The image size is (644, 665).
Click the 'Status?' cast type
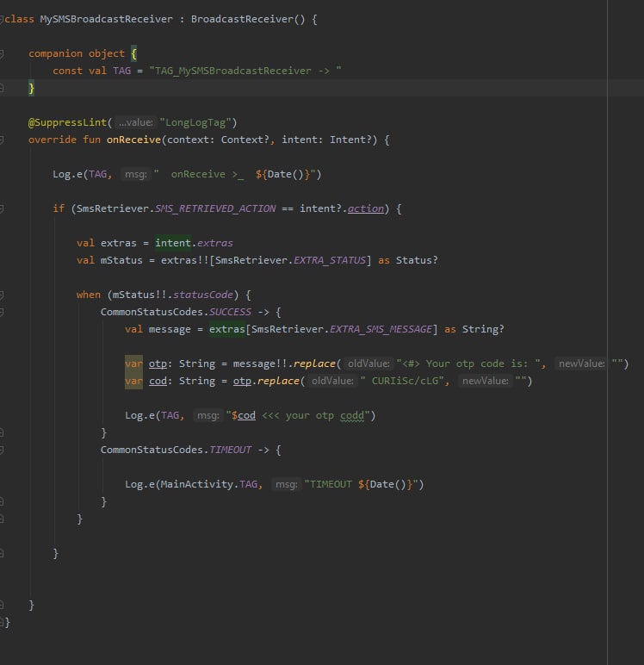point(417,260)
